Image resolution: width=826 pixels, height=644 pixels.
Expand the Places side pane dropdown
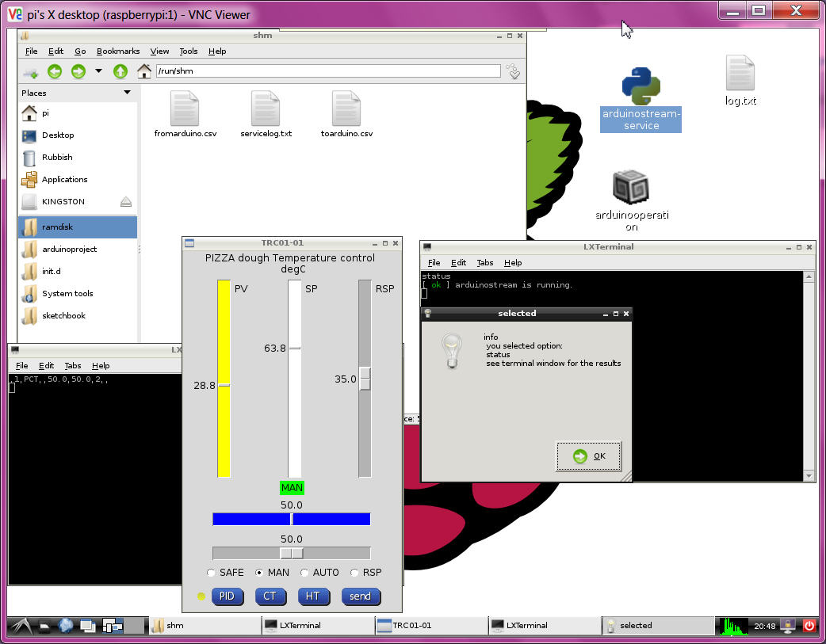coord(127,93)
